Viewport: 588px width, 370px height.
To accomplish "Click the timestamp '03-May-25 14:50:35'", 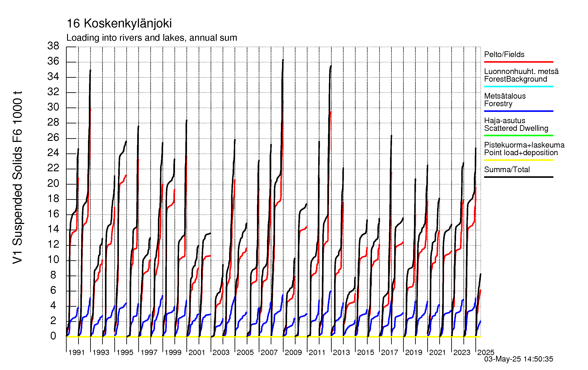I will pos(518,359).
